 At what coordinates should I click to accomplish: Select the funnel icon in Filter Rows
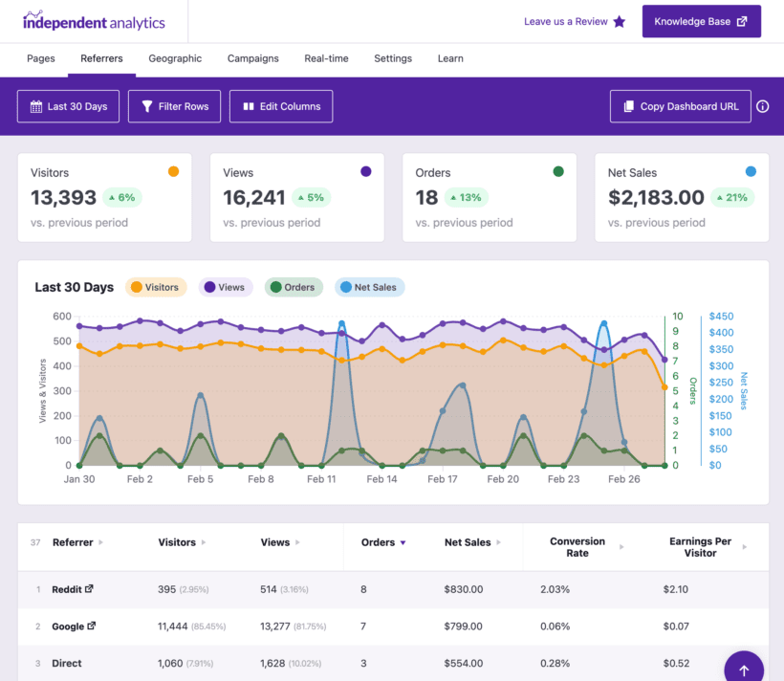145,106
